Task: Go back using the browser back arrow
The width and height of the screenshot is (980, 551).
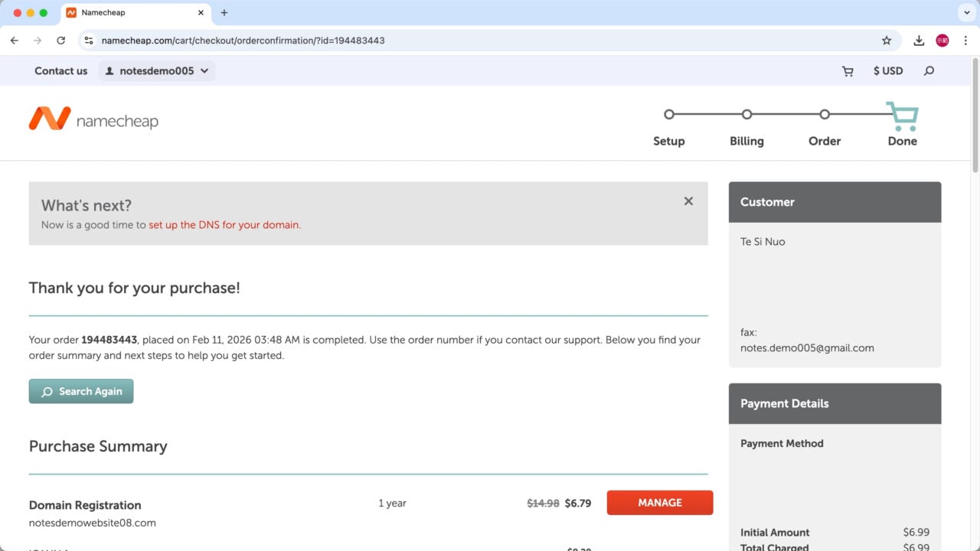Action: pyautogui.click(x=14, y=40)
